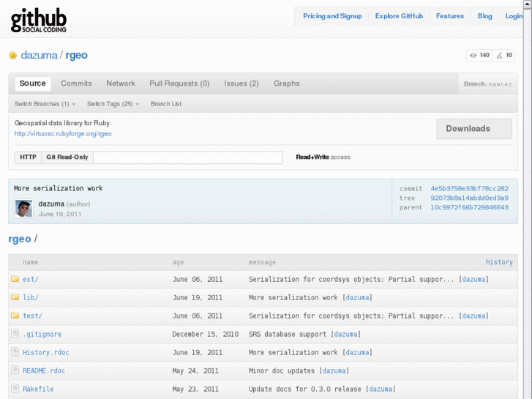Click the dazuma author name in commit box
Screen dimensions: 532x399
[x=51, y=204]
